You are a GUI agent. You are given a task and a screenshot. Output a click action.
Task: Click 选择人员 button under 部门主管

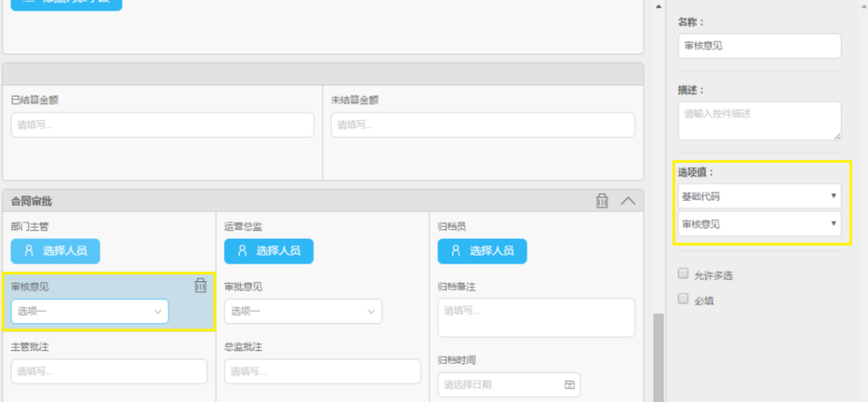(x=55, y=251)
